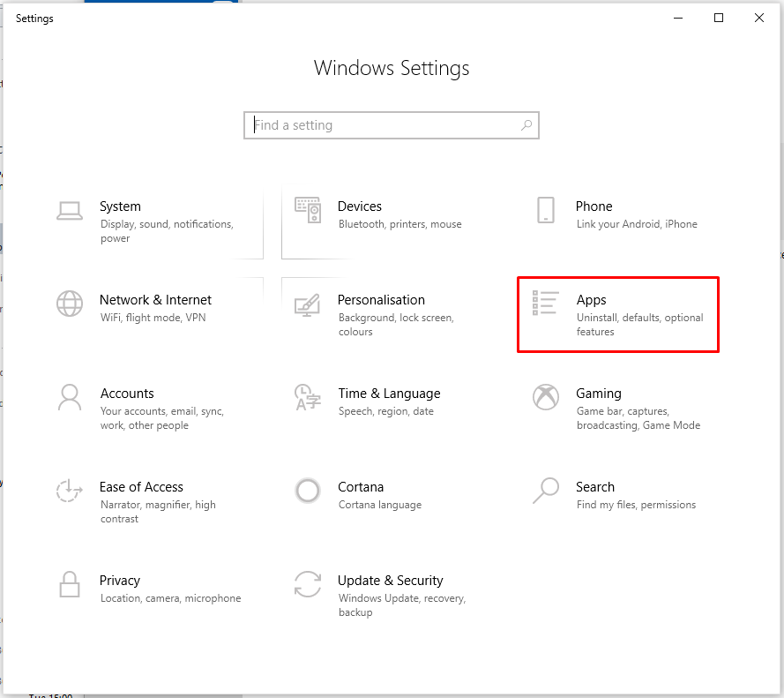784x698 pixels.
Task: Open the Gaming heading
Action: [x=599, y=394]
